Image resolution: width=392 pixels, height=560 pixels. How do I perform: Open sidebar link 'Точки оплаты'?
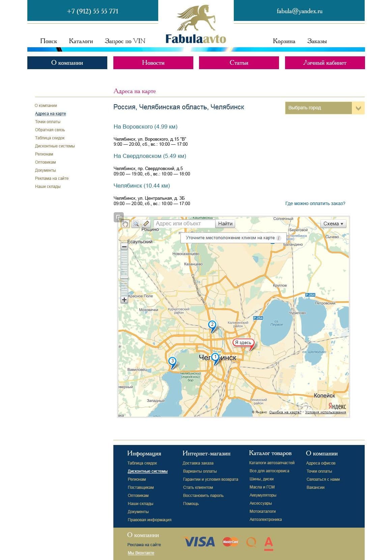coord(48,122)
